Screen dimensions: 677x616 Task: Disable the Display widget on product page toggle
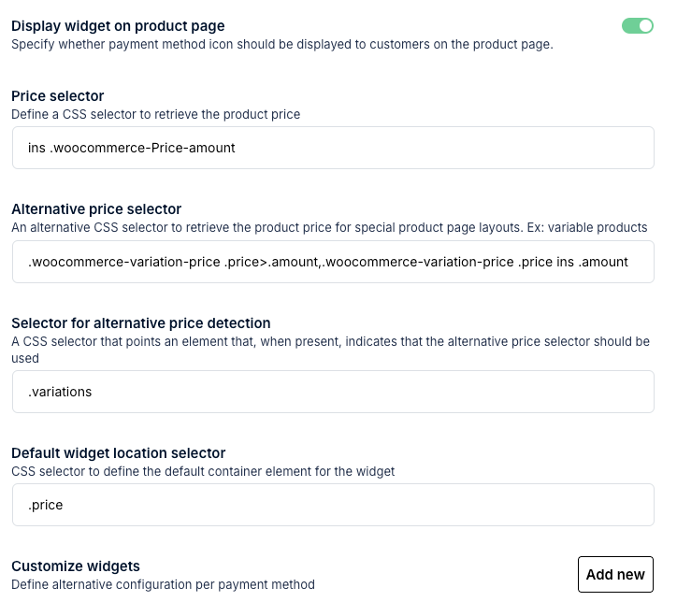[x=638, y=26]
